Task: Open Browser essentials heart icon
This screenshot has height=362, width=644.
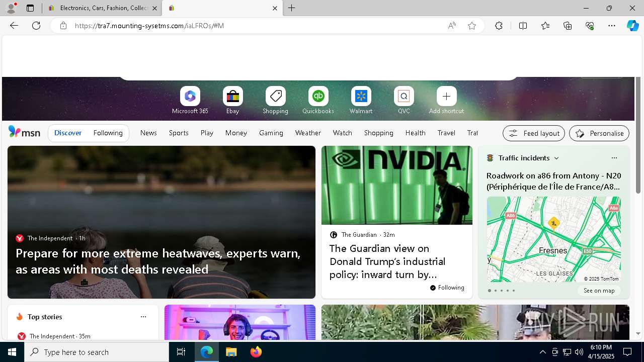Action: pyautogui.click(x=590, y=26)
